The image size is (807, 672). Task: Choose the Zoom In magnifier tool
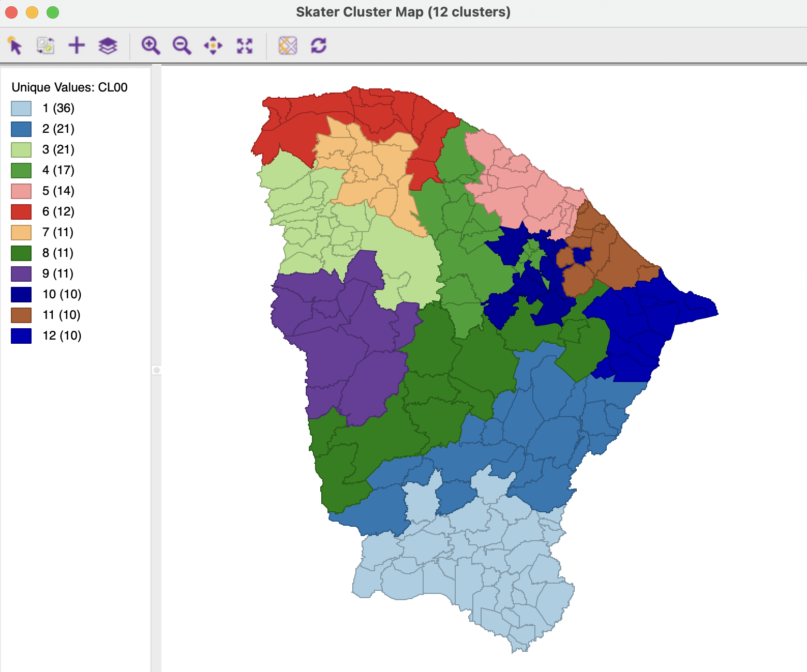(151, 45)
